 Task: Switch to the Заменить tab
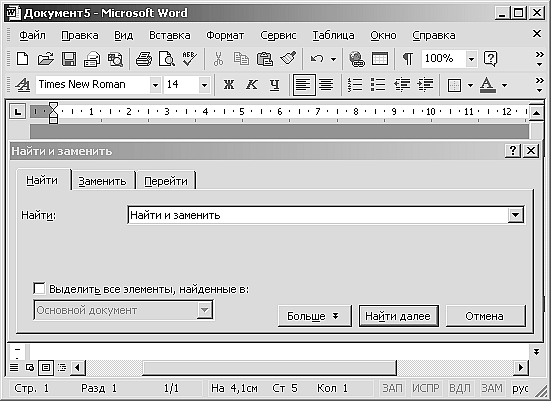102,181
